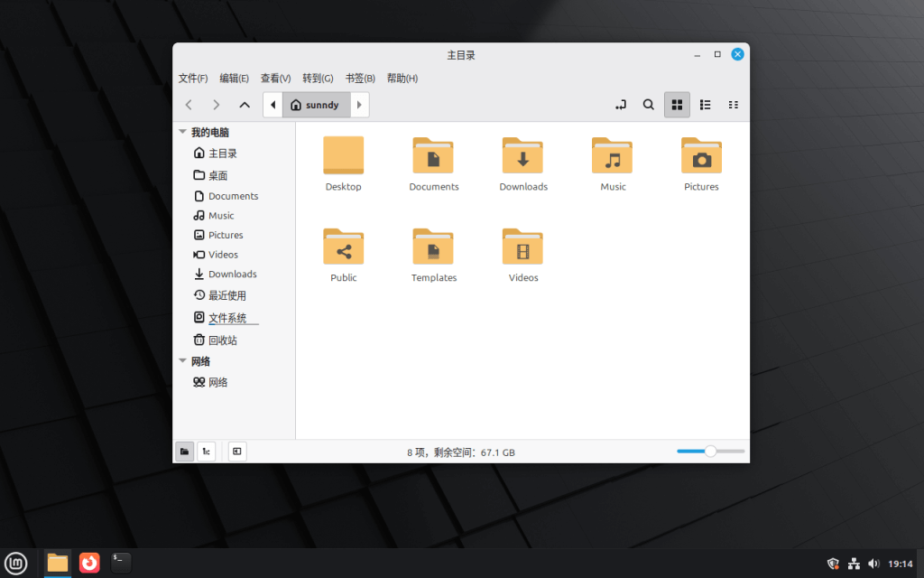The width and height of the screenshot is (924, 578).
Task: Show tree view in the sidebar button
Action: (x=207, y=452)
